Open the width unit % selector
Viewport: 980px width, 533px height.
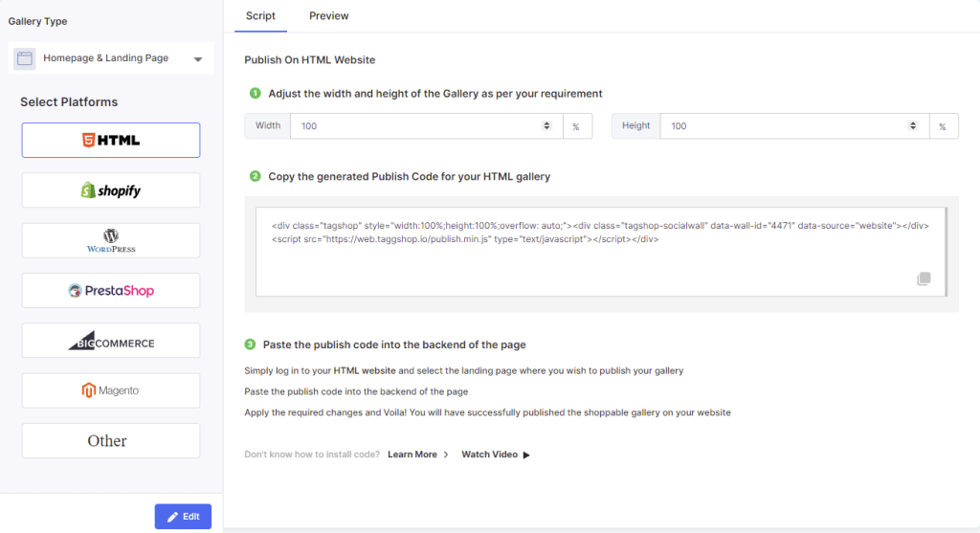coord(576,126)
